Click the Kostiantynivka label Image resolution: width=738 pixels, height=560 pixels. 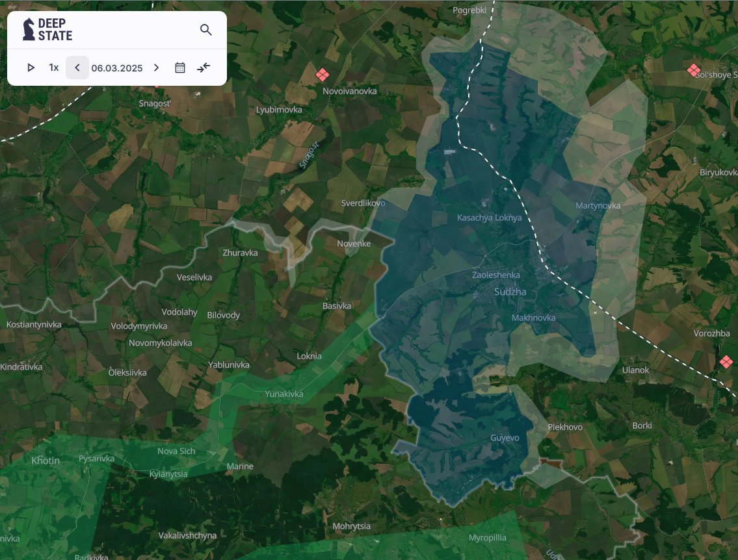click(x=34, y=325)
